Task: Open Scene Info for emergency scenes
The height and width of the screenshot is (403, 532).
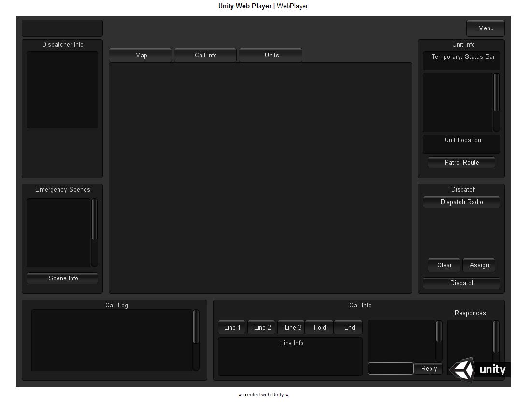Action: coord(62,278)
